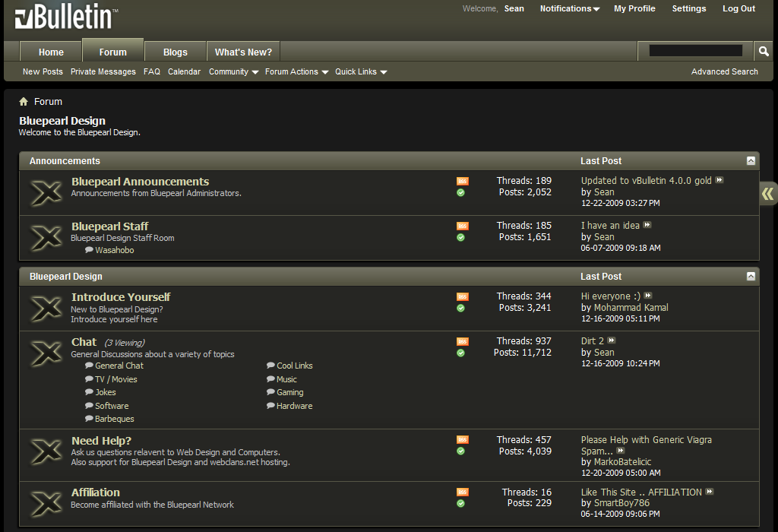The height and width of the screenshot is (532, 778).
Task: View SmartBoy786's profile
Action: 621,503
